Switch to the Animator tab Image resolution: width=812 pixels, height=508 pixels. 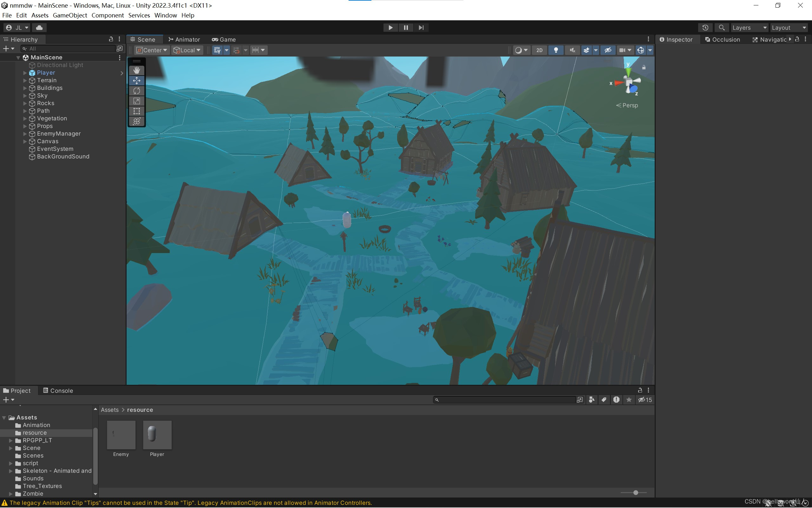click(184, 39)
